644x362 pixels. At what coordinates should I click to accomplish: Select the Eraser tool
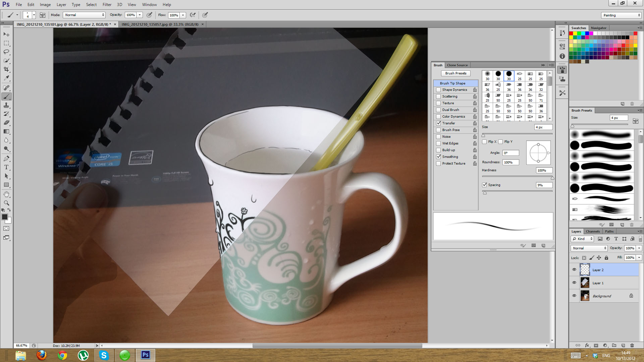[6, 123]
